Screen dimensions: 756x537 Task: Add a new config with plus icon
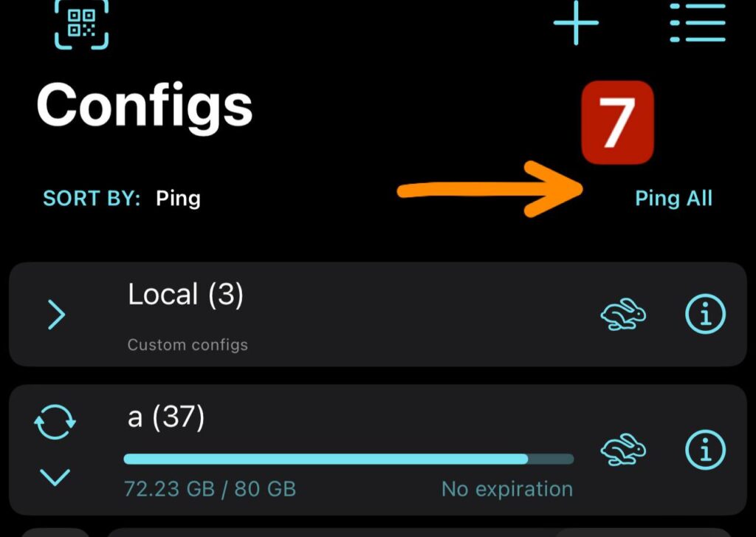click(x=576, y=22)
